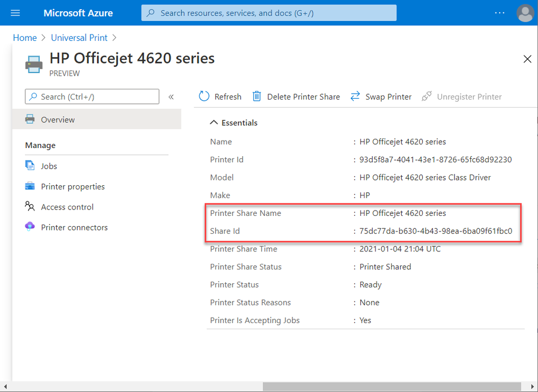
Task: Click the Printer properties icon
Action: (x=30, y=186)
